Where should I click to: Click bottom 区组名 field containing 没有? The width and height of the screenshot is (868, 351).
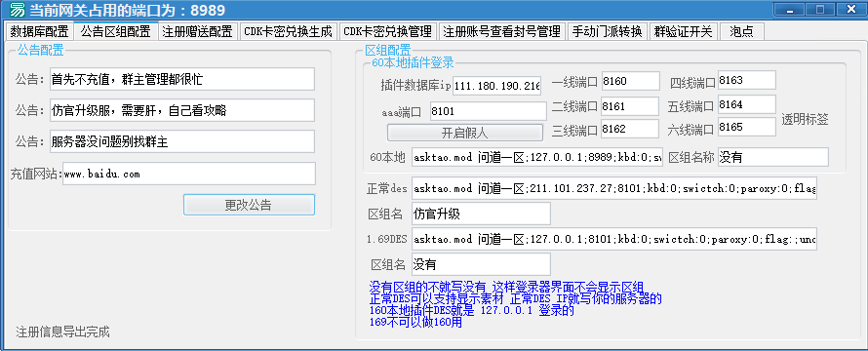[x=481, y=264]
